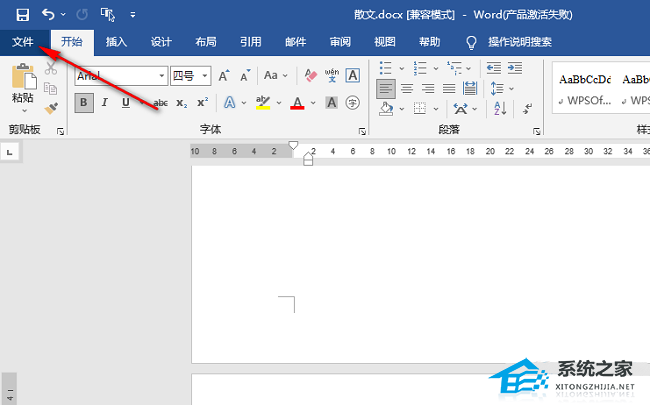Toggle Bold formatting
The height and width of the screenshot is (405, 650).
(x=84, y=102)
